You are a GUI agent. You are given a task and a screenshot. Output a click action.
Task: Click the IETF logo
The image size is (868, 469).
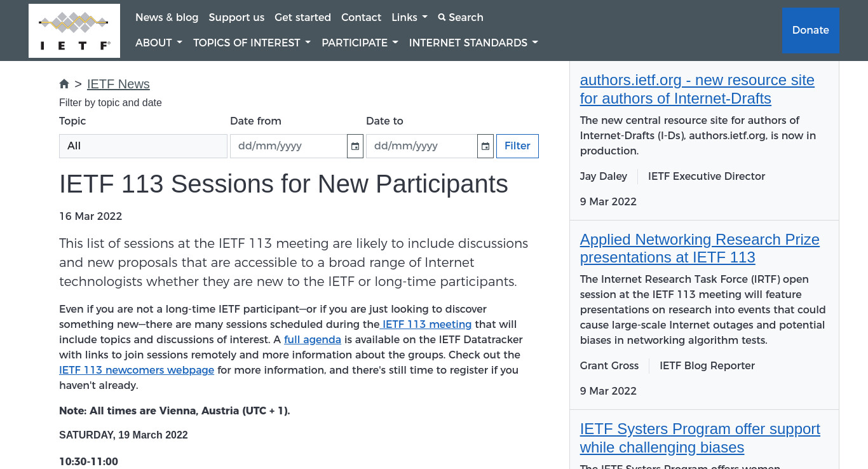(x=74, y=31)
